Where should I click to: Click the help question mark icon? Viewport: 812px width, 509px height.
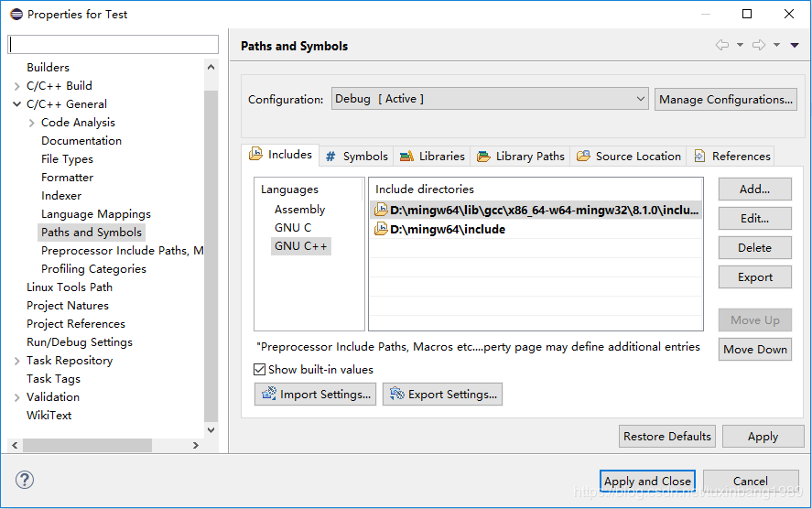click(x=25, y=481)
